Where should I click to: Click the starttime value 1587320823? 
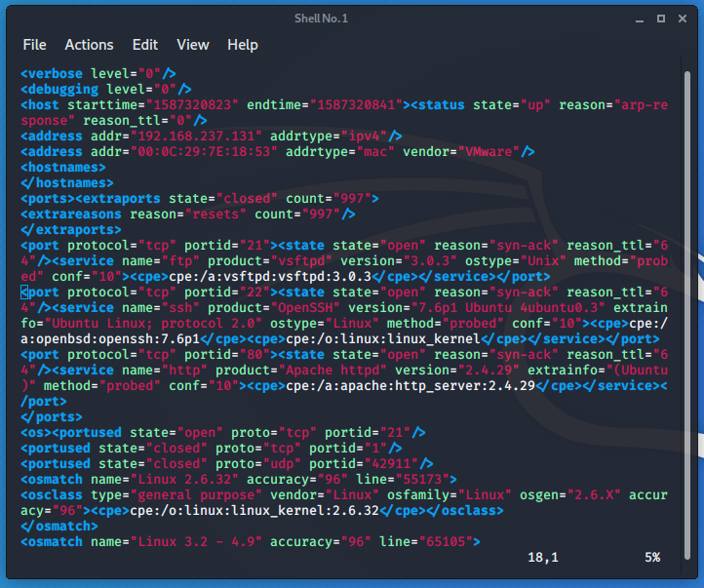[192, 105]
